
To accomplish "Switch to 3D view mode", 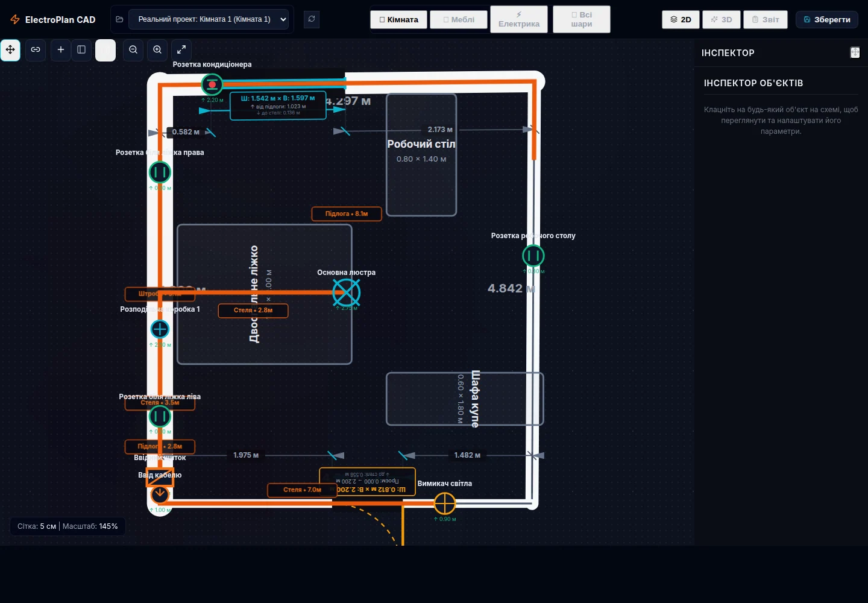I will (722, 19).
